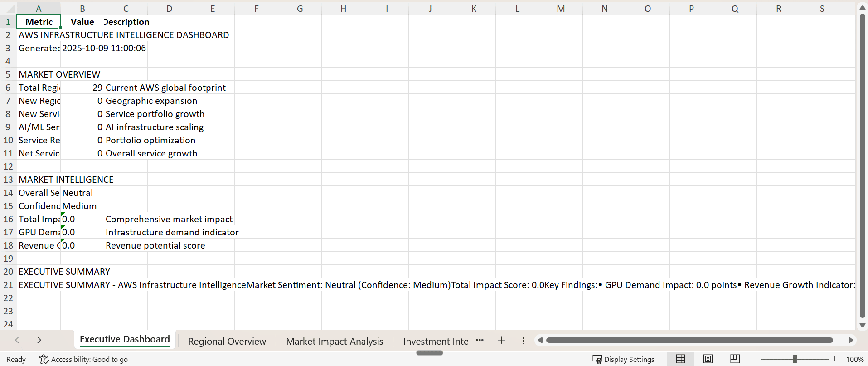Viewport: 868px width, 366px height.
Task: Select all cells via corner button
Action: pyautogui.click(x=8, y=8)
